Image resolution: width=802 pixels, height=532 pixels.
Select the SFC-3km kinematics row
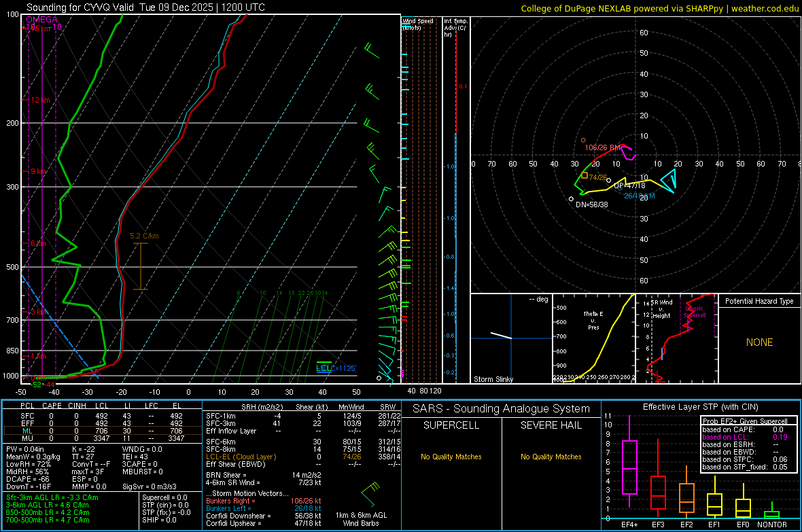click(x=303, y=423)
